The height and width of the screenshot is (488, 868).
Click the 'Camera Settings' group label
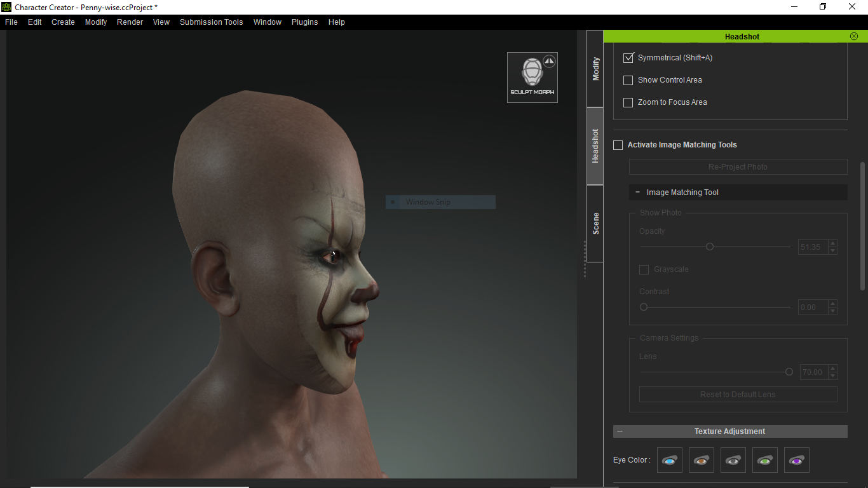[x=669, y=338]
